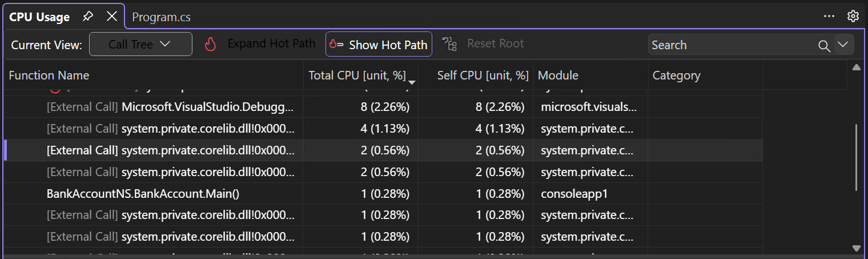The image size is (868, 259).
Task: Open the settings gear icon
Action: (853, 17)
